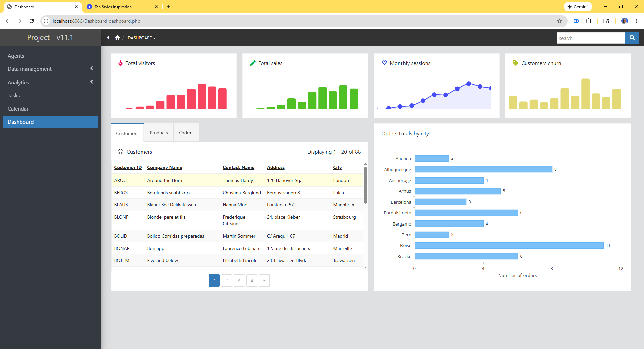Click the blue search magnifier button
The height and width of the screenshot is (349, 644).
pos(632,38)
